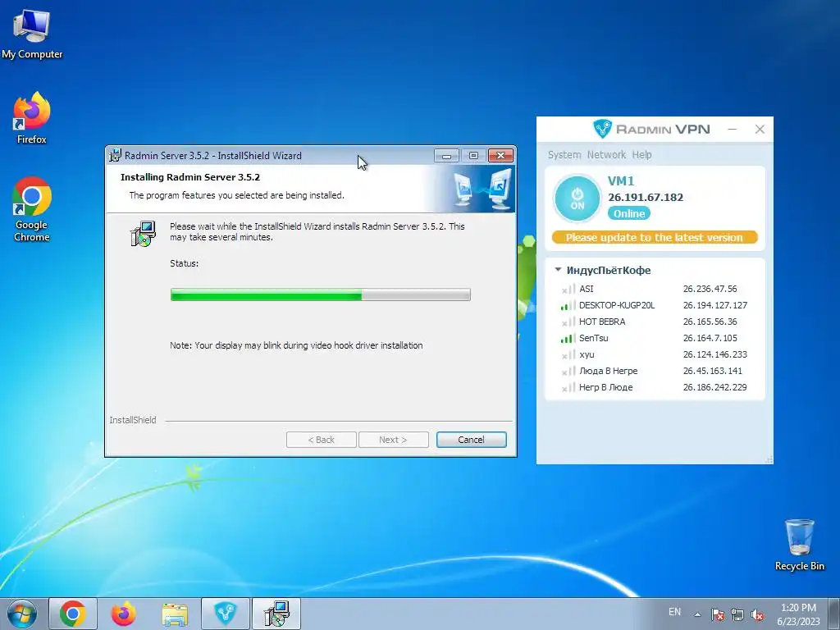Open the Recycle Bin

click(x=799, y=545)
